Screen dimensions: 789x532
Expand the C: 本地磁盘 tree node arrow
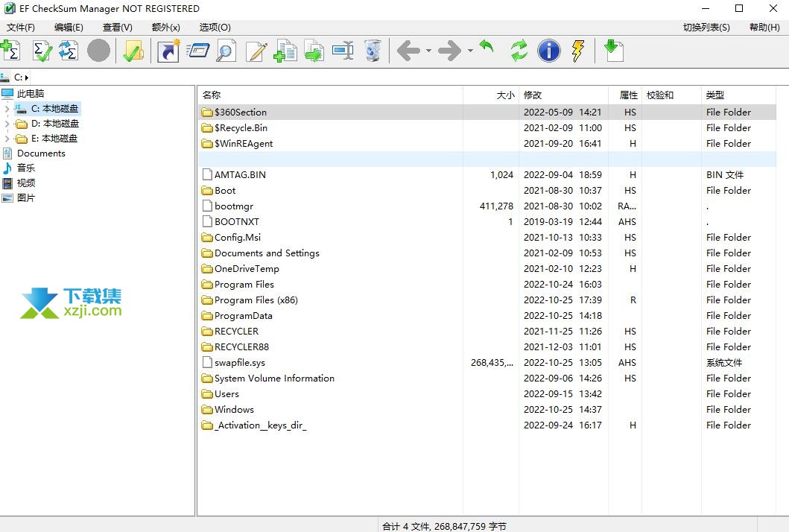pos(7,109)
